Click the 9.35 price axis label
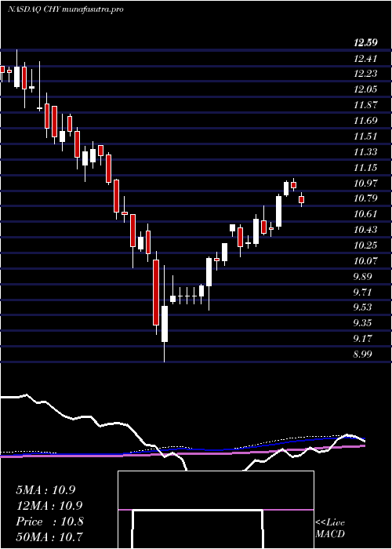This screenshot has width=392, height=549. point(362,323)
